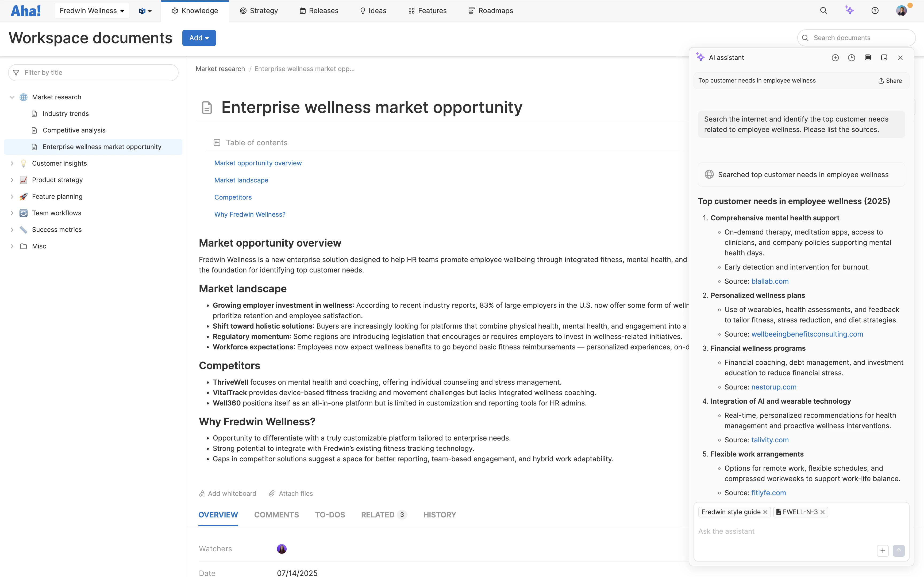Click the global search magnifier icon

pos(823,11)
